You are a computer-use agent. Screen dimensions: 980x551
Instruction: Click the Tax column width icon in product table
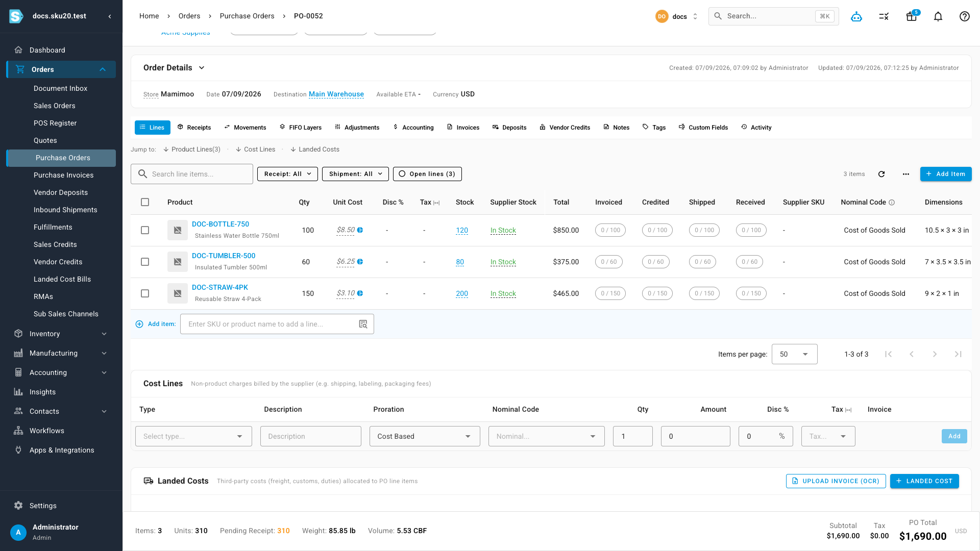[x=436, y=203]
